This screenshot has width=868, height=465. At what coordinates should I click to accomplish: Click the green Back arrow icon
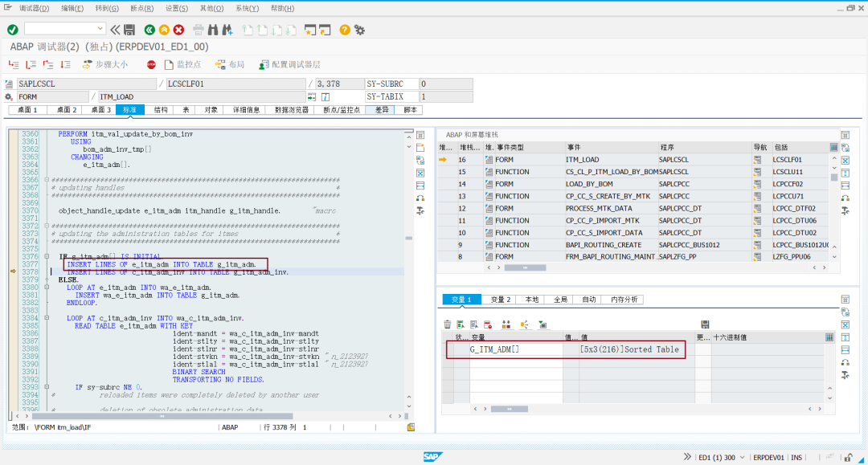click(x=149, y=30)
